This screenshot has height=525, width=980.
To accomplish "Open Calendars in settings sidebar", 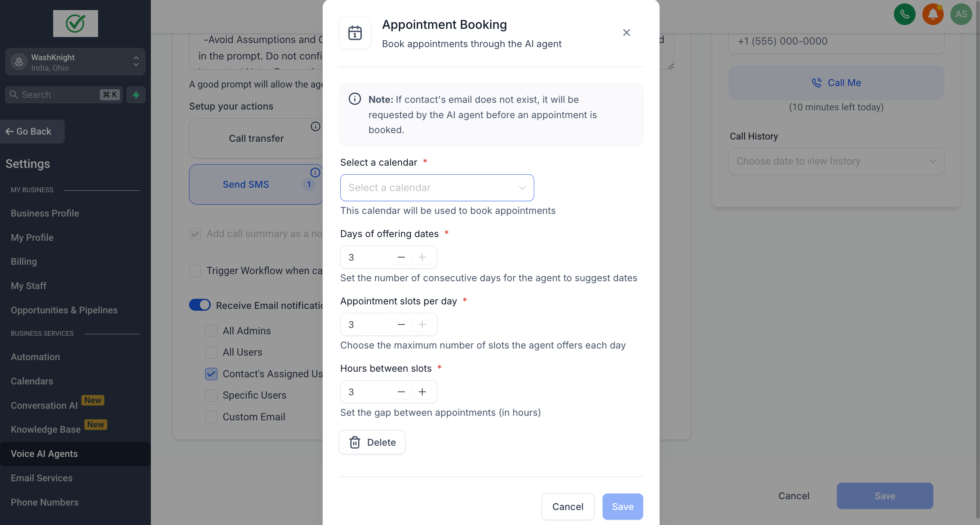I will tap(32, 381).
